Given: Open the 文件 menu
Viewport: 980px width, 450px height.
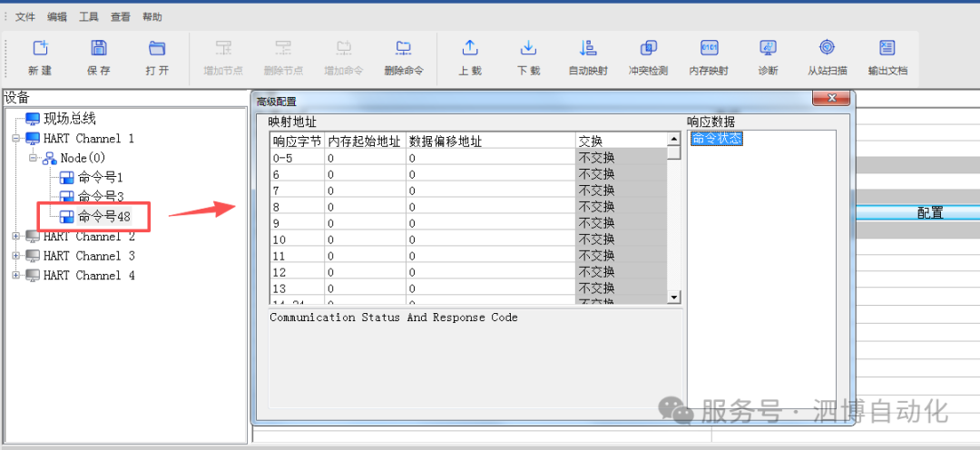Looking at the screenshot, I should (25, 17).
